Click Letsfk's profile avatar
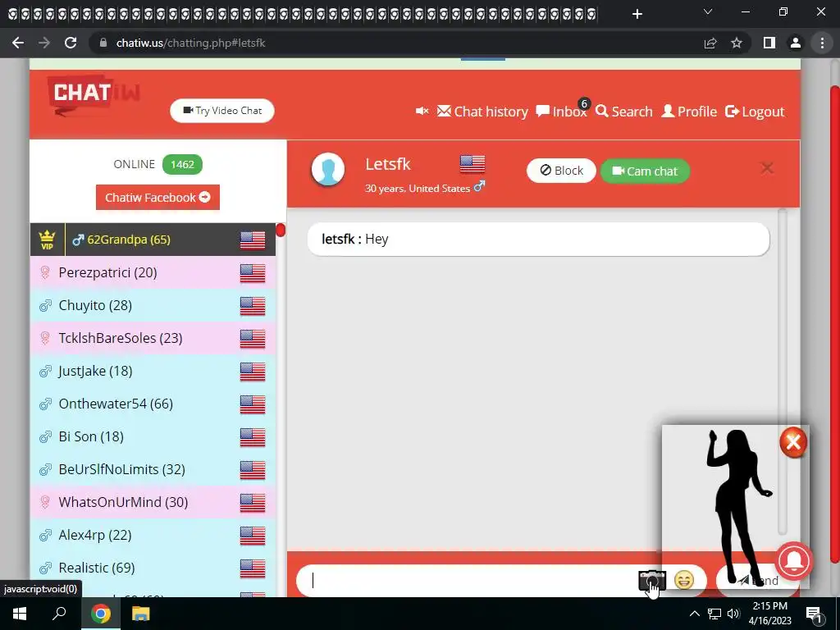 coord(328,169)
